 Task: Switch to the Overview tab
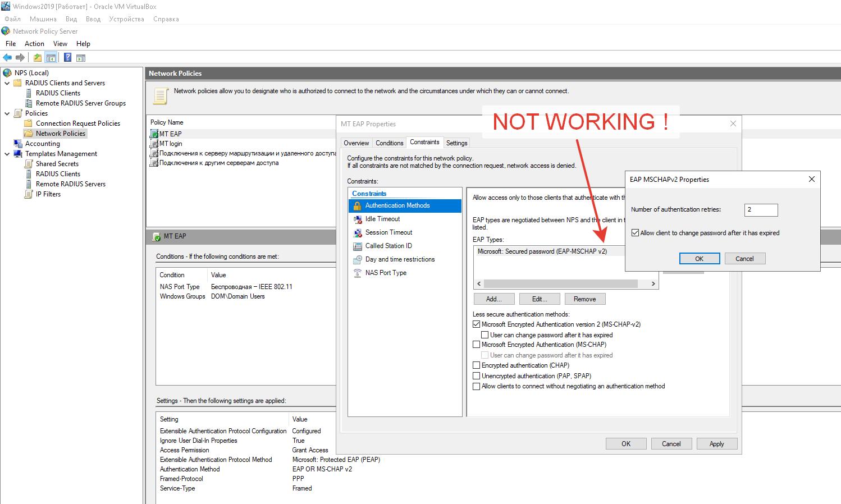356,143
